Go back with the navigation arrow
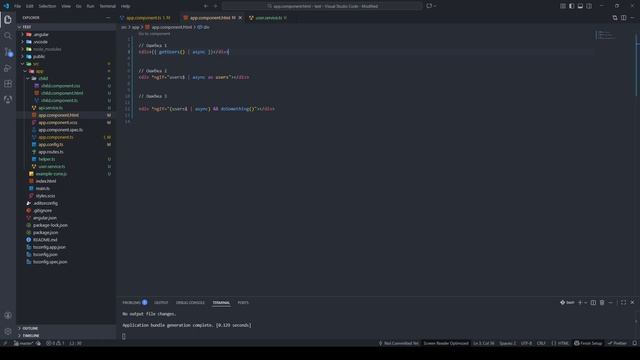This screenshot has width=640, height=360. pos(206,6)
